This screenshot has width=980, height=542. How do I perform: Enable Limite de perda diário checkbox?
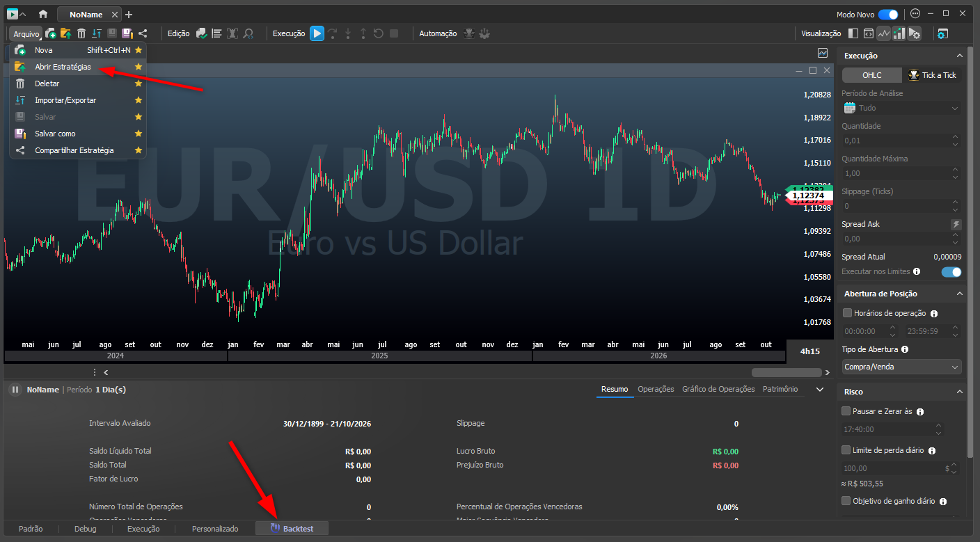847,450
